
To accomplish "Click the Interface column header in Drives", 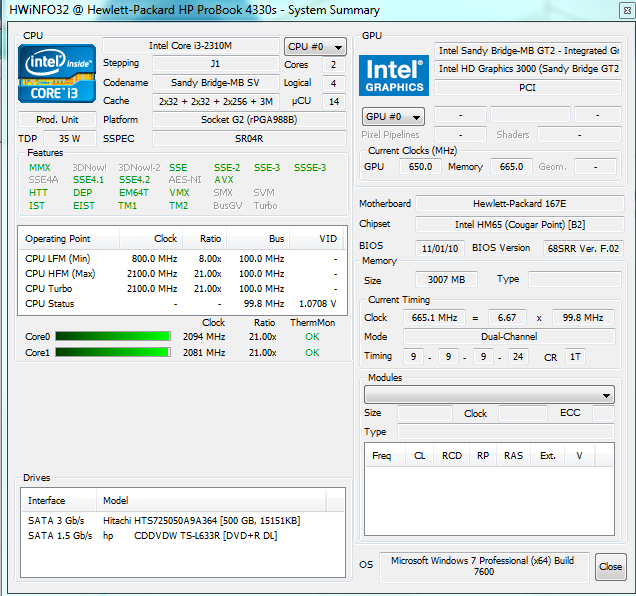I will (59, 501).
